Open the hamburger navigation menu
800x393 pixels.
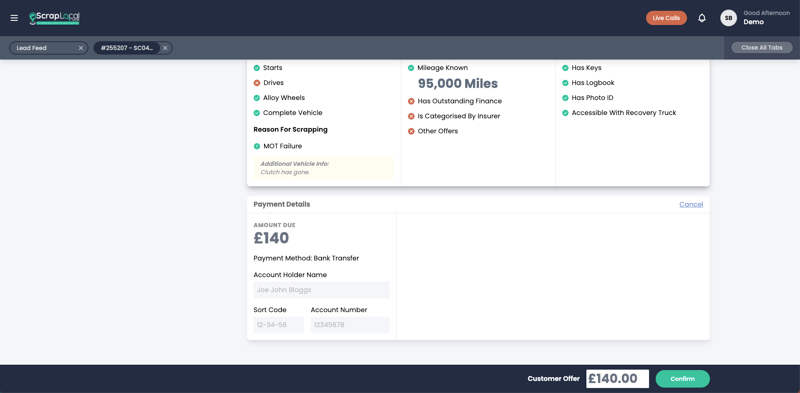14,18
